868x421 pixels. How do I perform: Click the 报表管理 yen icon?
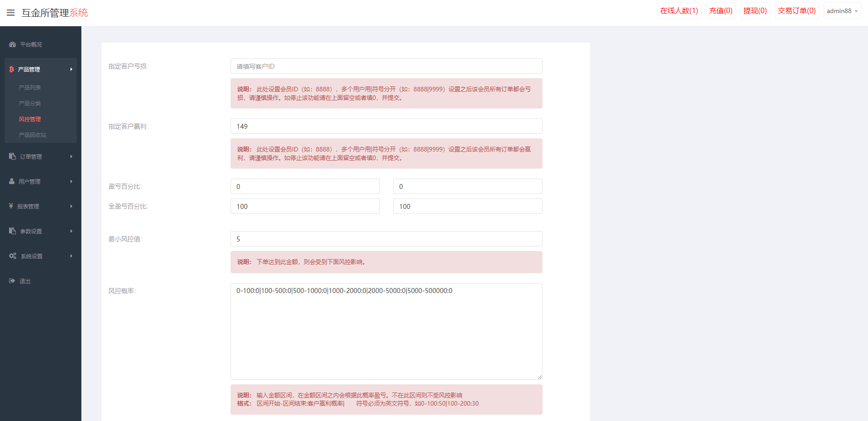[x=11, y=206]
